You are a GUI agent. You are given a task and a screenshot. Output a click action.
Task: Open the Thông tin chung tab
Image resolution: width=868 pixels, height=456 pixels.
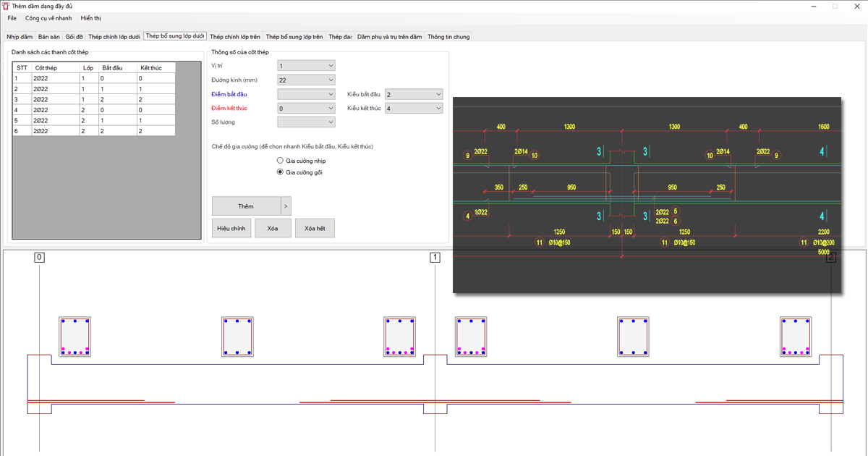(448, 36)
